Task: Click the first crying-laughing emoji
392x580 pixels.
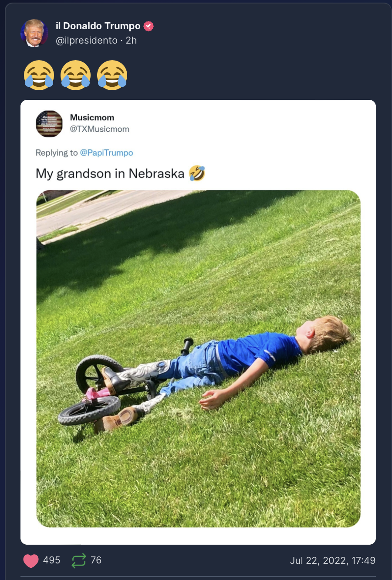Action: pos(39,75)
